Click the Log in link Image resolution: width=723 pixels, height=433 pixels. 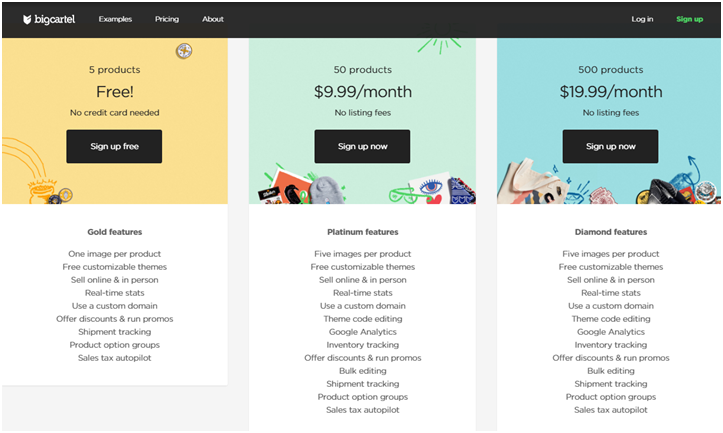(642, 19)
